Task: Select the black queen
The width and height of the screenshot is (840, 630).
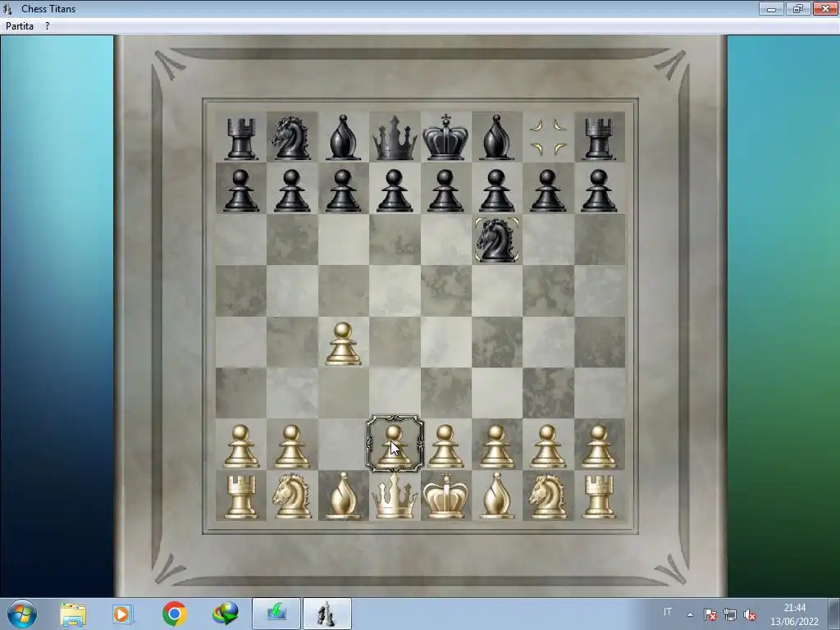Action: pyautogui.click(x=395, y=139)
